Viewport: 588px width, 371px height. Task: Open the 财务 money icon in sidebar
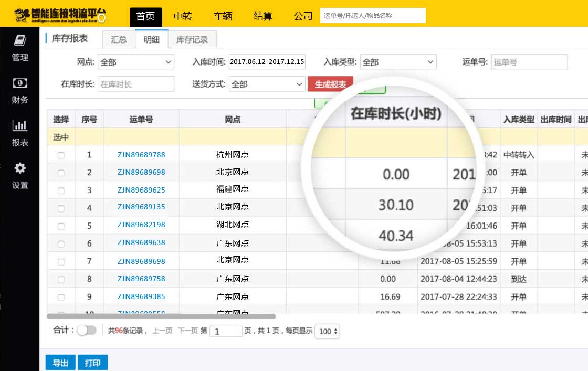coord(20,83)
